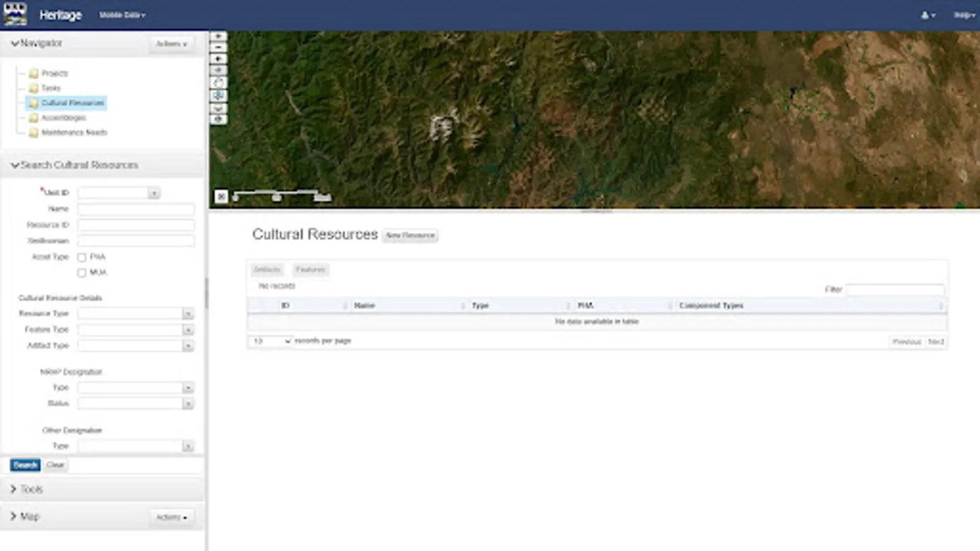Click the map layers icon in the toolbar
Viewport: 980px width, 551px height.
219,119
